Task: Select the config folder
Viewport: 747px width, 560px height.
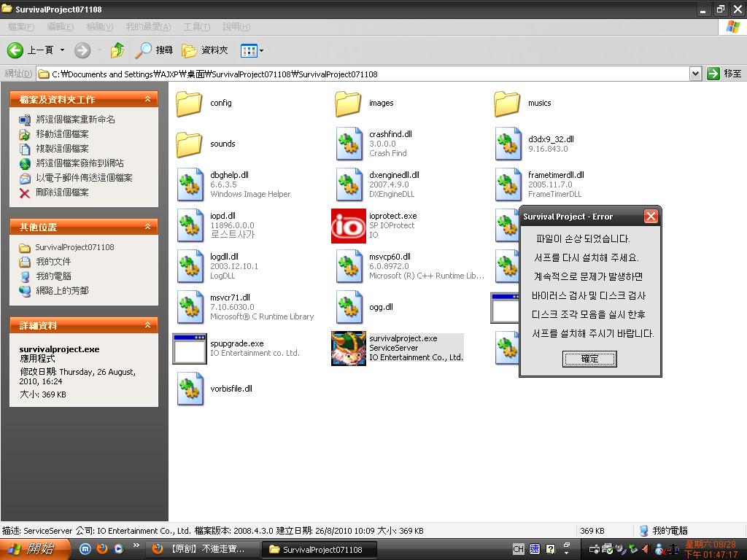Action: [x=204, y=104]
